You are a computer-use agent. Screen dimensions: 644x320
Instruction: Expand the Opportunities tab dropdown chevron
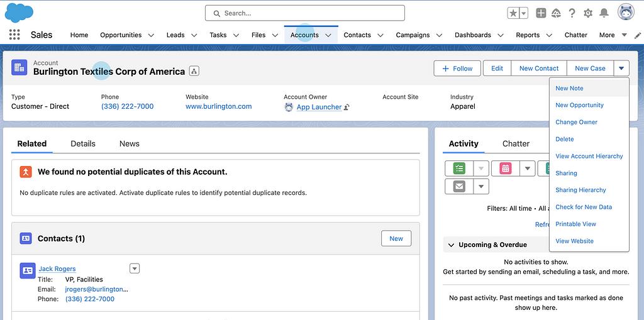click(151, 35)
